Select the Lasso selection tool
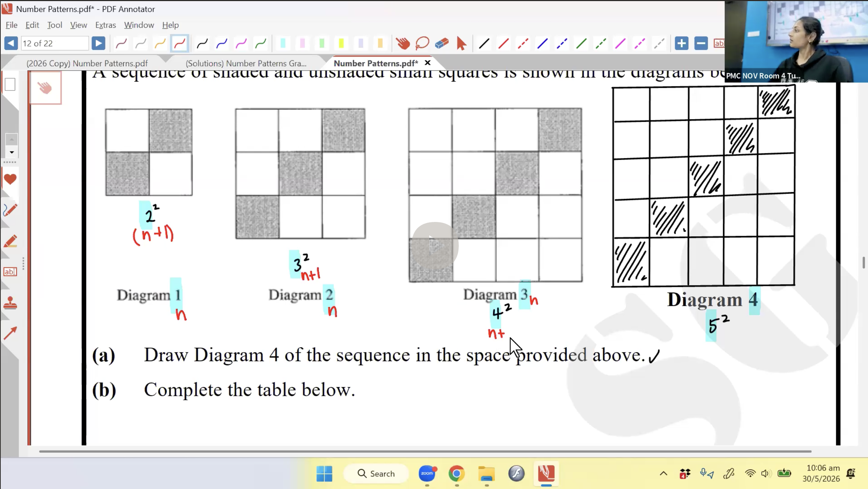Screen dimensions: 868x489 pyautogui.click(x=422, y=44)
